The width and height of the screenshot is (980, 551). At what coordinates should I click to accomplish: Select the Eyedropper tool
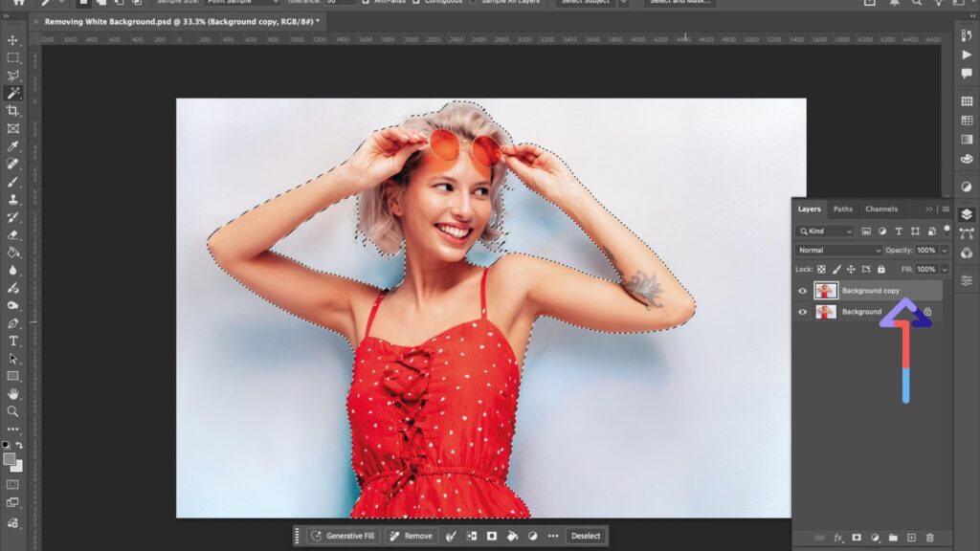[12, 146]
